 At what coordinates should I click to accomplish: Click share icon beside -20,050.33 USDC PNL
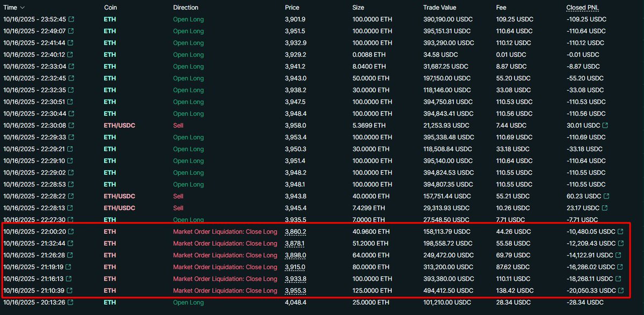621,291
